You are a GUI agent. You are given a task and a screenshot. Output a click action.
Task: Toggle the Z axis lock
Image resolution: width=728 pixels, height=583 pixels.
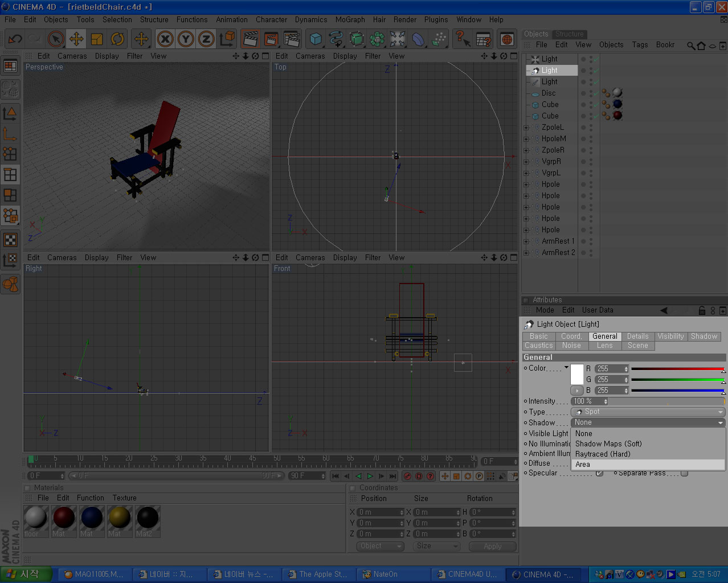point(206,39)
